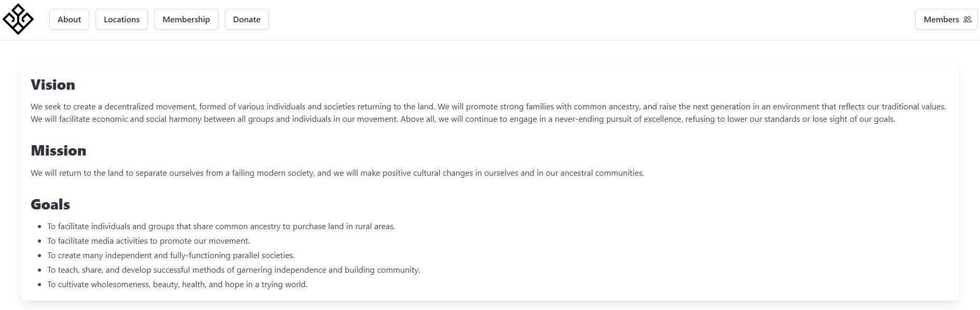The width and height of the screenshot is (980, 310).
Task: Click the people icon in Members button
Action: pos(967,19)
